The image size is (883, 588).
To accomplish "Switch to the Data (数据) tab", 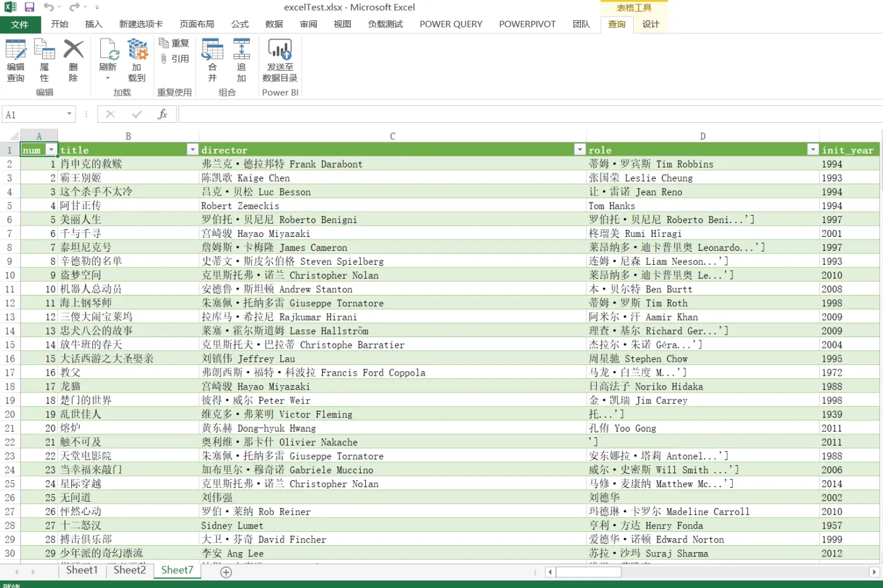I will click(274, 24).
